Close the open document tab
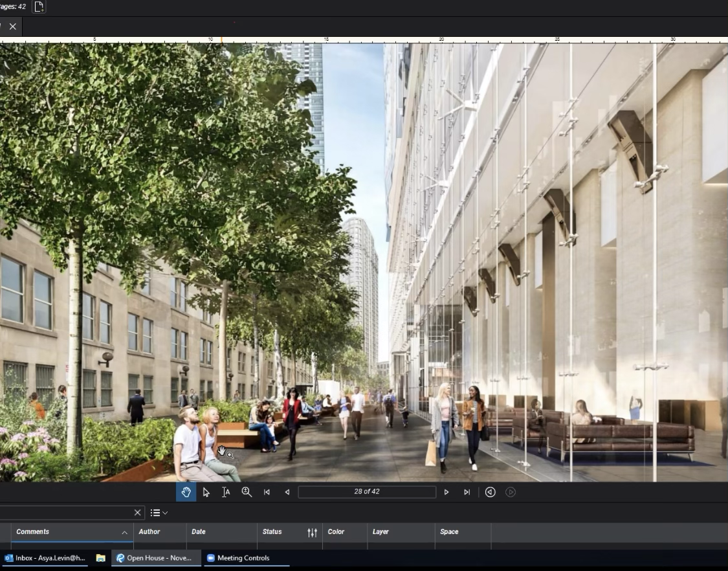This screenshot has height=571, width=728. tap(12, 27)
